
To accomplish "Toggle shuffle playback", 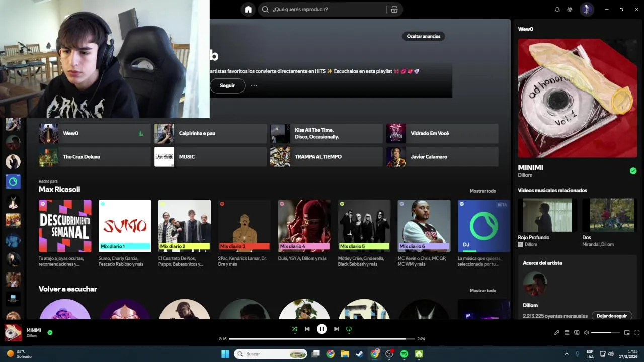I will tap(295, 329).
